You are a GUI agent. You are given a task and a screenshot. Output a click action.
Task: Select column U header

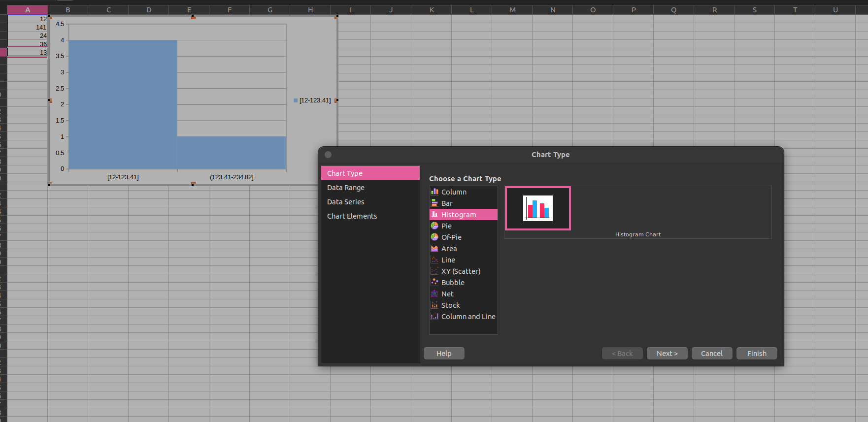[835, 10]
